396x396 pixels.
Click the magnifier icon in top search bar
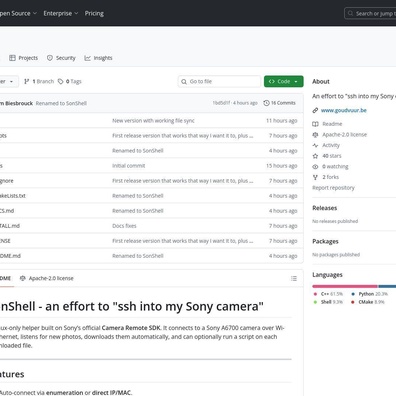pos(350,13)
